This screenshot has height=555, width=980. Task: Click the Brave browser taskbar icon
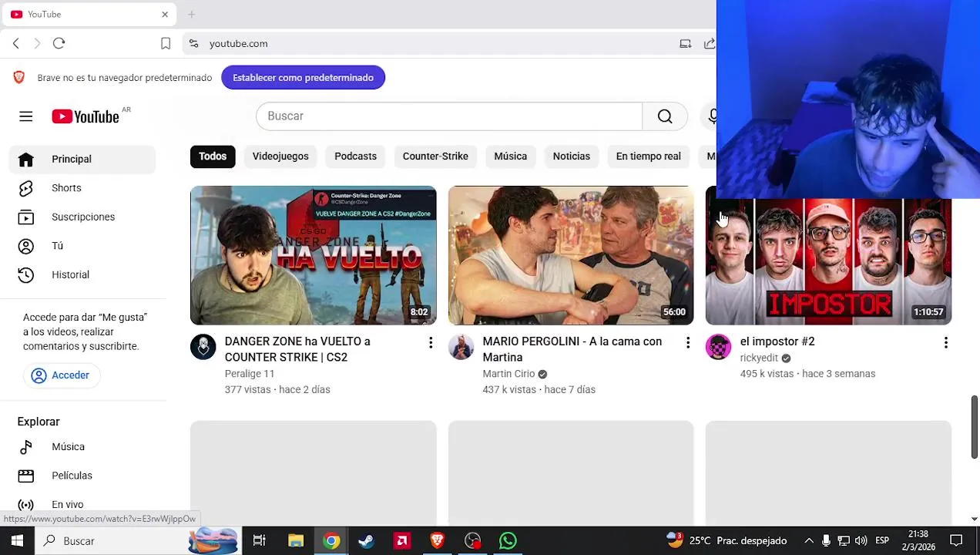437,541
